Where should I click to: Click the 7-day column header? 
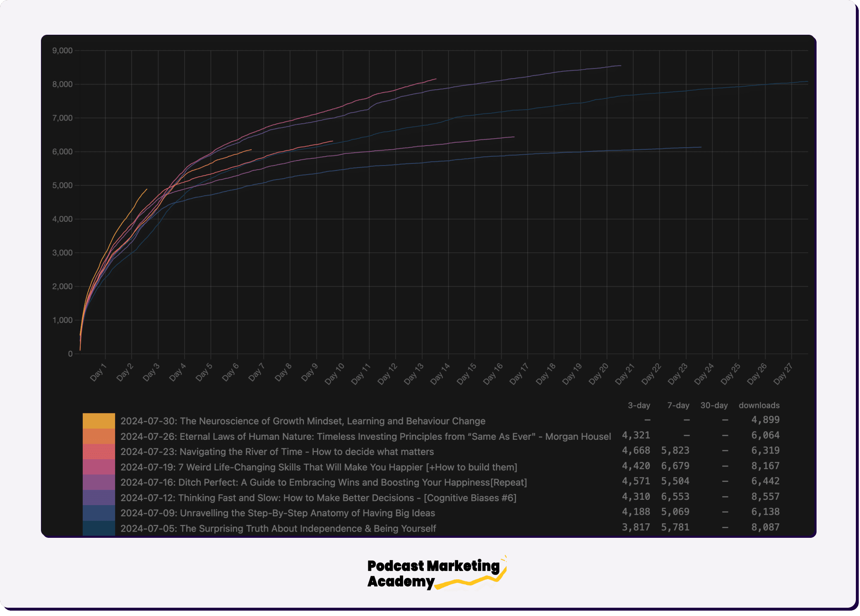[678, 405]
